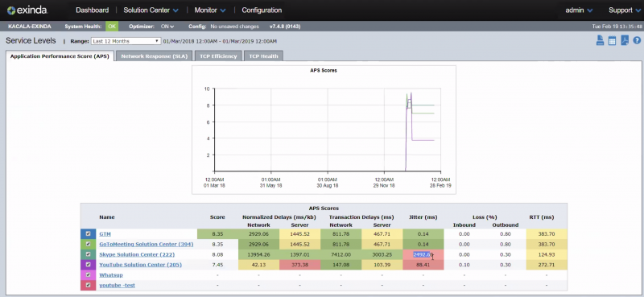Click inside the APS Scores line chart
Image resolution: width=644 pixels, height=297 pixels.
pyautogui.click(x=328, y=130)
